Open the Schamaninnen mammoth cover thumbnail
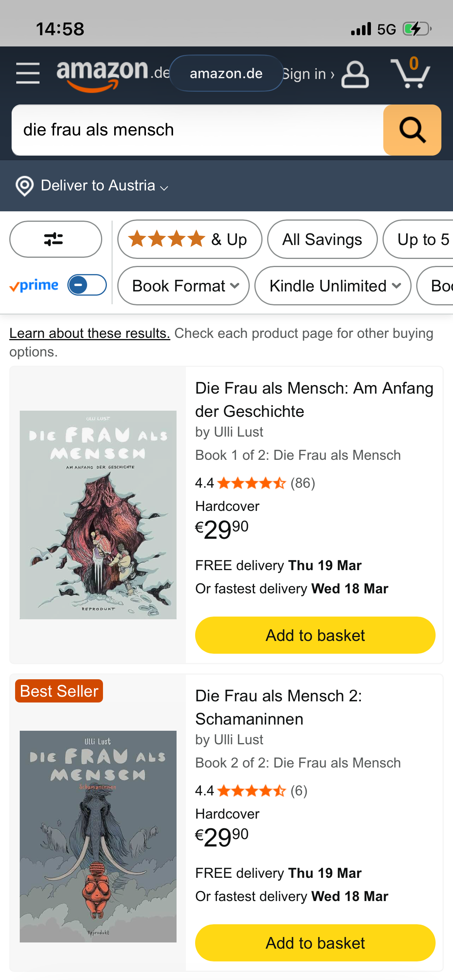 (x=98, y=836)
